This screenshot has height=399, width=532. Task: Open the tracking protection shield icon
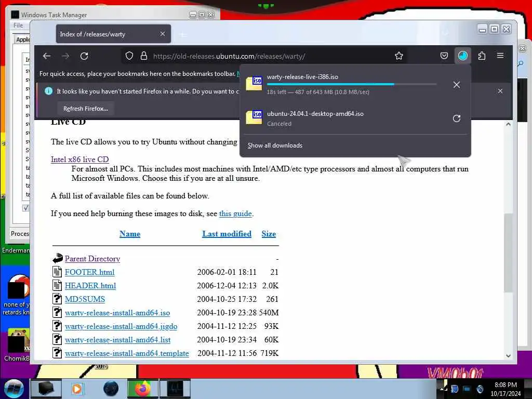click(129, 56)
